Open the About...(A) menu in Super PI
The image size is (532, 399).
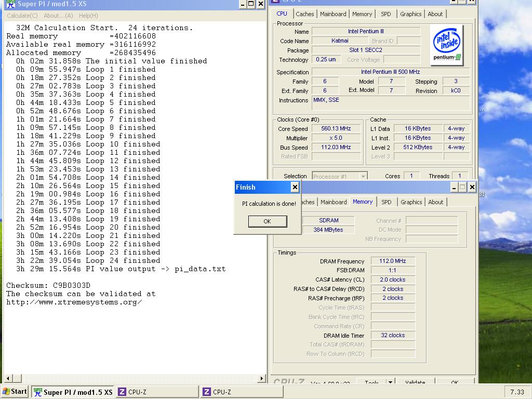pos(58,16)
